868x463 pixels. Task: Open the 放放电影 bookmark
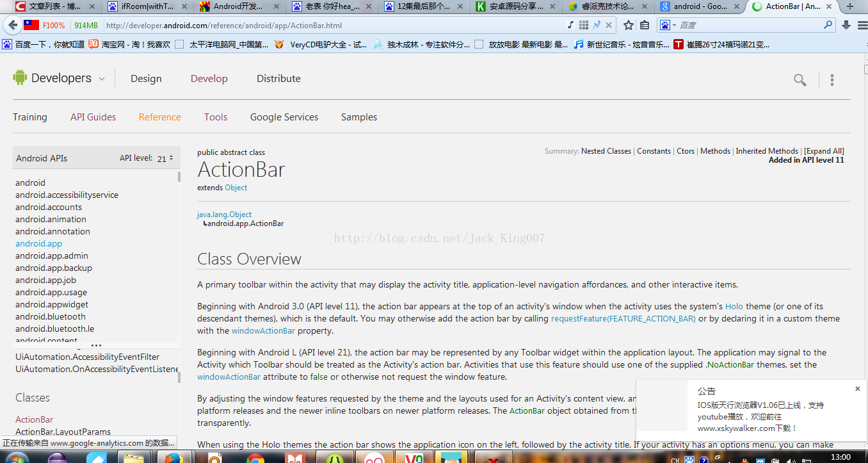click(x=522, y=45)
